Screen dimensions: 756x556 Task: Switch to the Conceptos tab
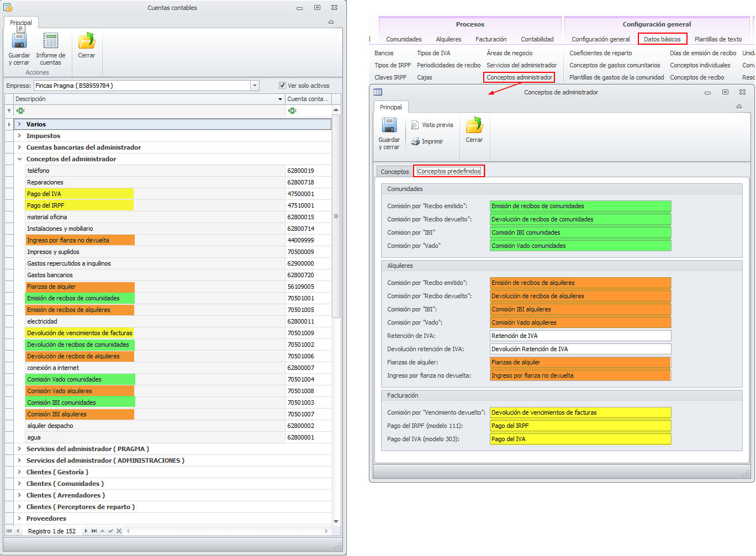pos(394,172)
